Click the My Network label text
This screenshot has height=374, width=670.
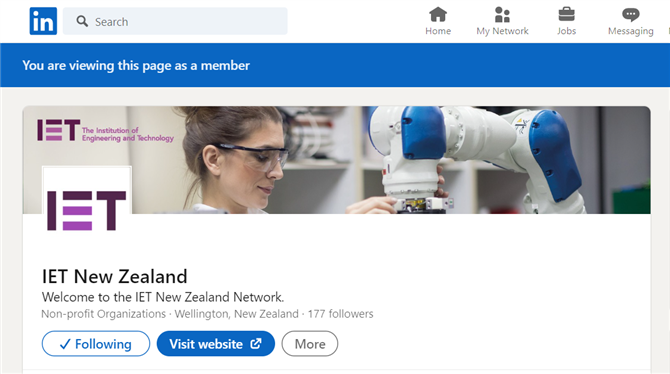tap(502, 31)
